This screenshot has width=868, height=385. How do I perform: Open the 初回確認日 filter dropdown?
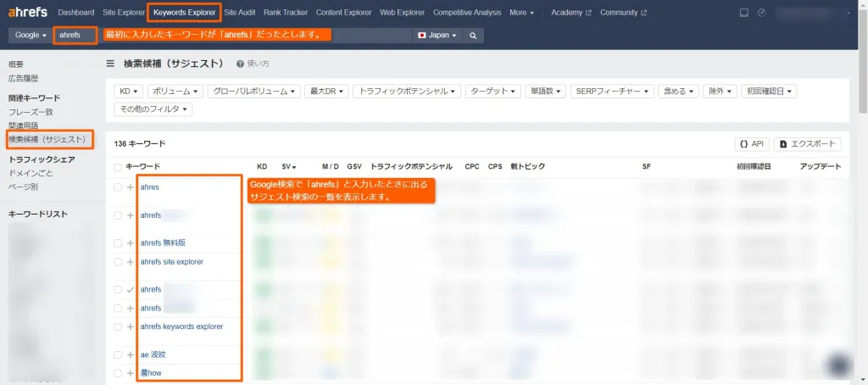[x=769, y=92]
